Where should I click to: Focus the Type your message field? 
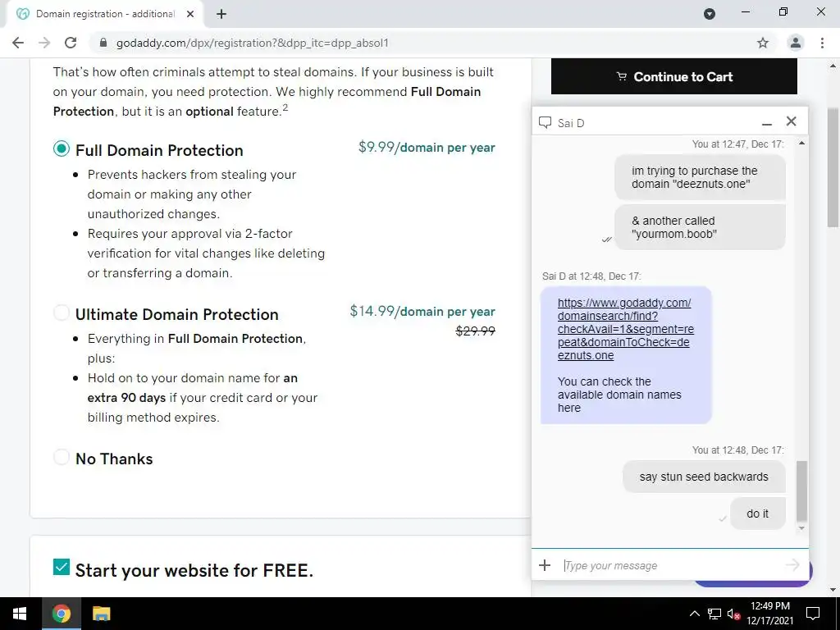click(669, 565)
